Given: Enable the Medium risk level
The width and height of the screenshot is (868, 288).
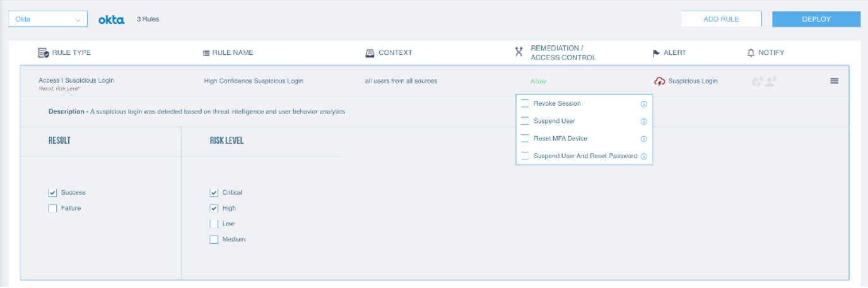Looking at the screenshot, I should coord(214,239).
